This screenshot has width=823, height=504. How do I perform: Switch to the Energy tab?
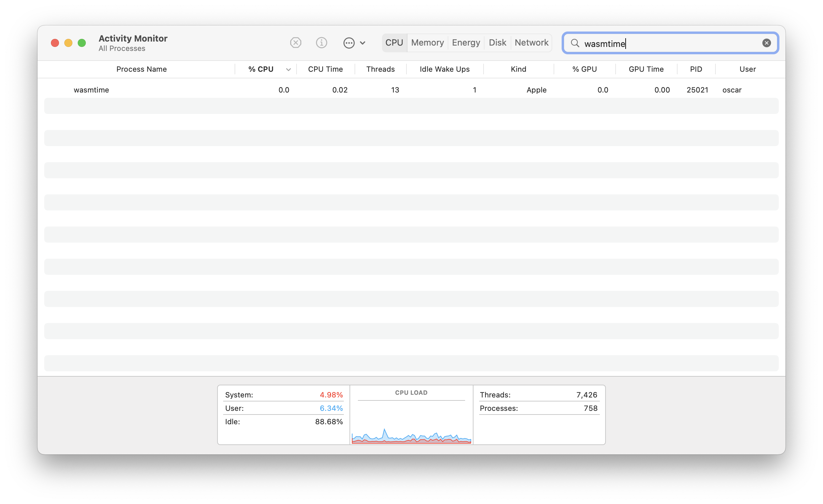(x=466, y=43)
